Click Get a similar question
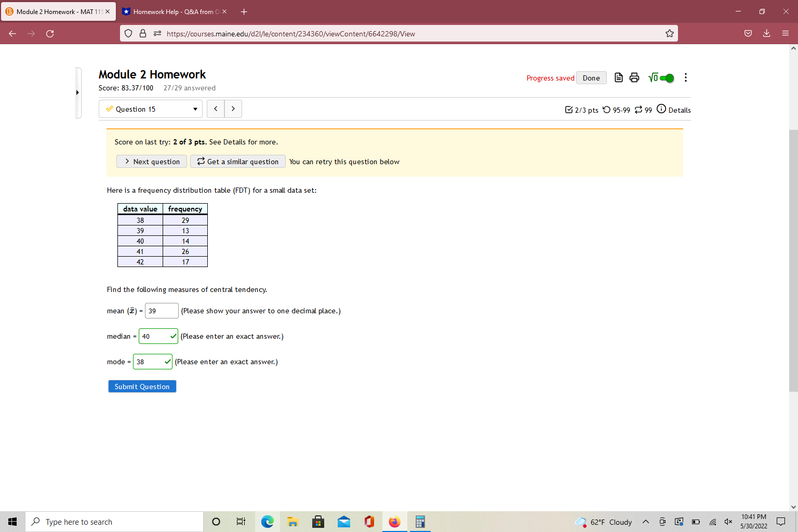The image size is (798, 532). [x=238, y=162]
